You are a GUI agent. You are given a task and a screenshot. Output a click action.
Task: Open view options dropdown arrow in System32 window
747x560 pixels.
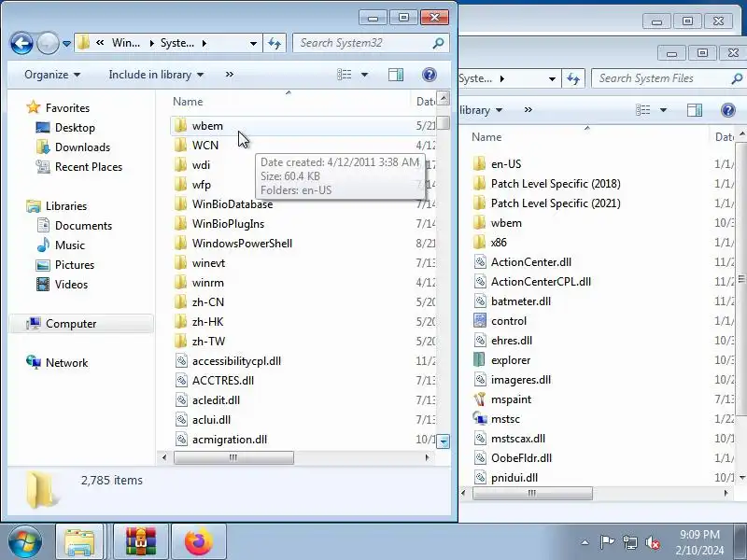pyautogui.click(x=364, y=75)
